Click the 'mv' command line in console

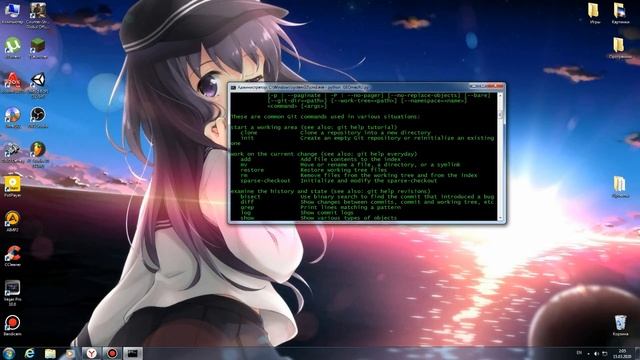coord(350,164)
